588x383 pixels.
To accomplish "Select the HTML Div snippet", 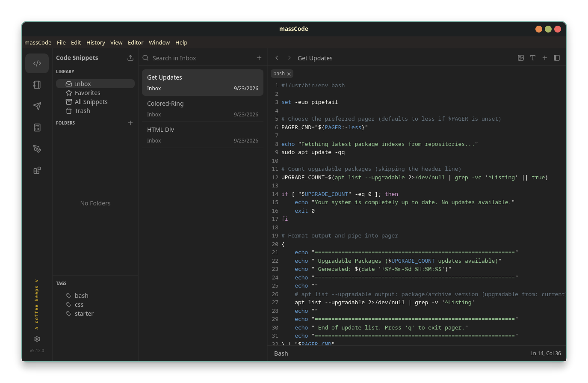I will [x=203, y=135].
